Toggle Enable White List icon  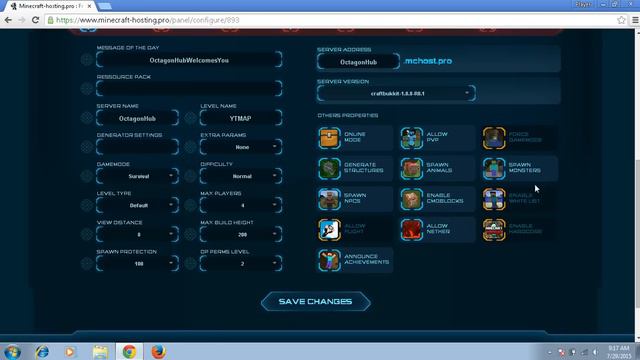(x=494, y=199)
